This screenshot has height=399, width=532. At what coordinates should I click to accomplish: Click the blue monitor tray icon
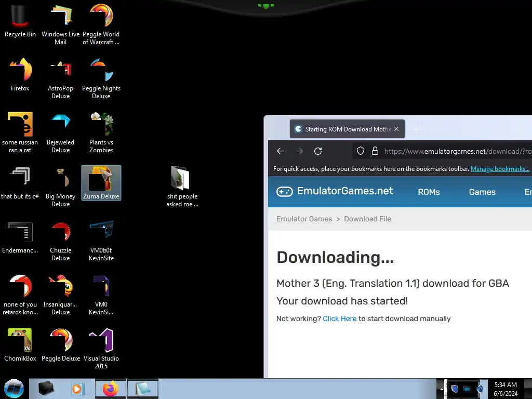(x=467, y=389)
